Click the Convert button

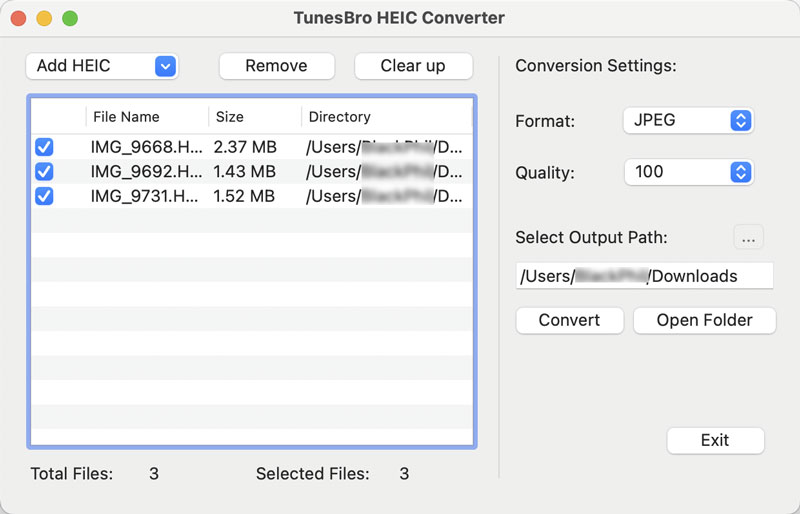click(x=569, y=320)
